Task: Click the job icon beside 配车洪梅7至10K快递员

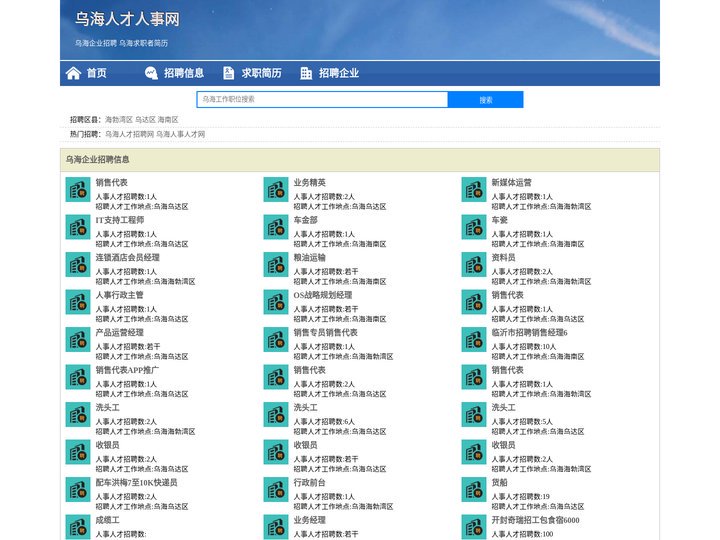Action: [78, 489]
